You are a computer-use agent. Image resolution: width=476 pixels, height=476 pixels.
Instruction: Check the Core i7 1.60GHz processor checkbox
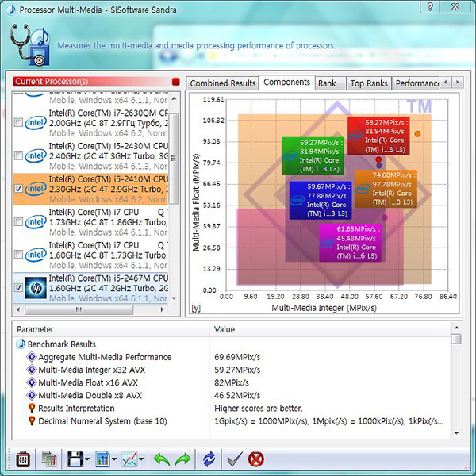18,255
